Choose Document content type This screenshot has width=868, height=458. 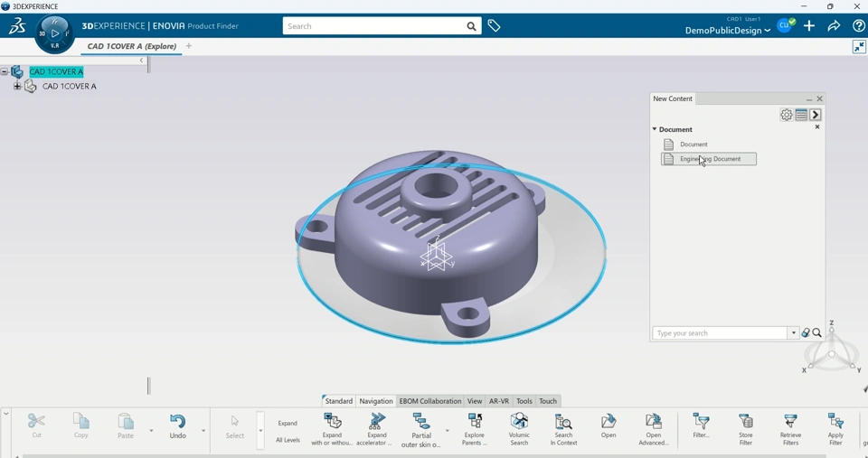693,144
